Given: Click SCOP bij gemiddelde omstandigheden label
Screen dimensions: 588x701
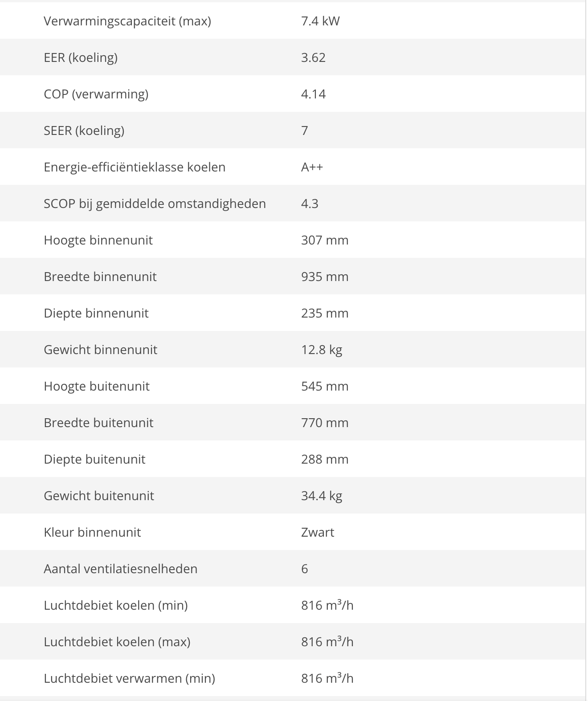Looking at the screenshot, I should (x=155, y=204).
